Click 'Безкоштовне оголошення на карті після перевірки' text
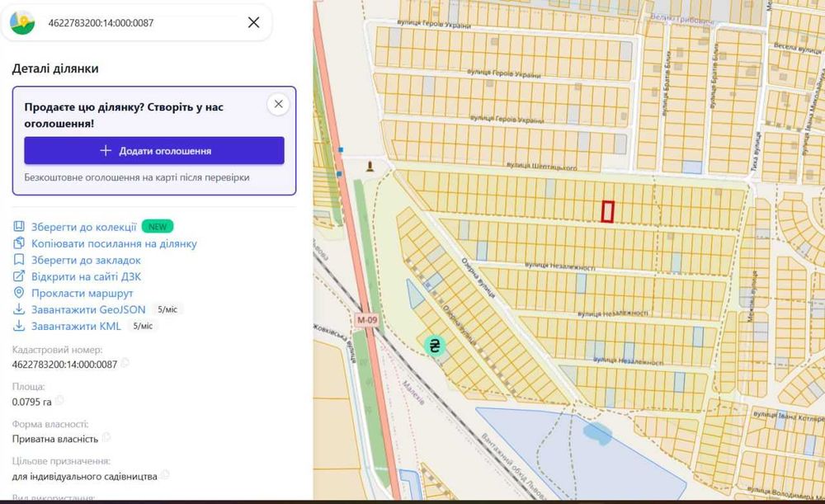 click(x=137, y=177)
